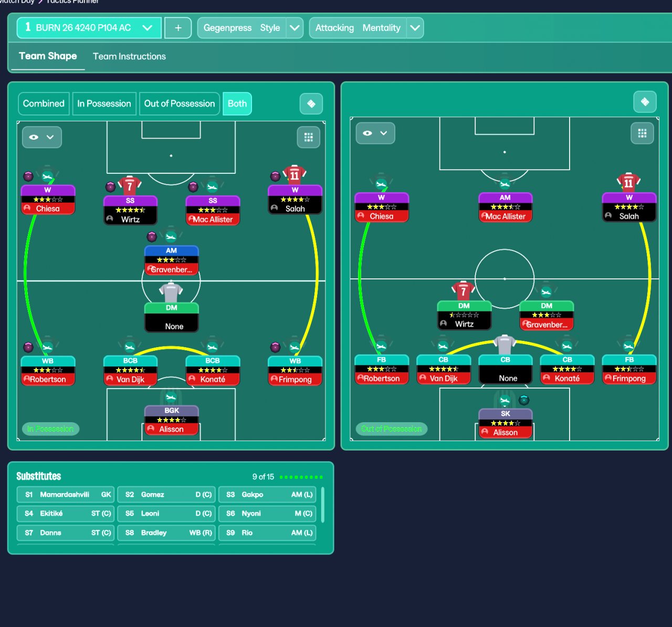Open the grid icon on the out-of-possession pitch

[x=642, y=133]
